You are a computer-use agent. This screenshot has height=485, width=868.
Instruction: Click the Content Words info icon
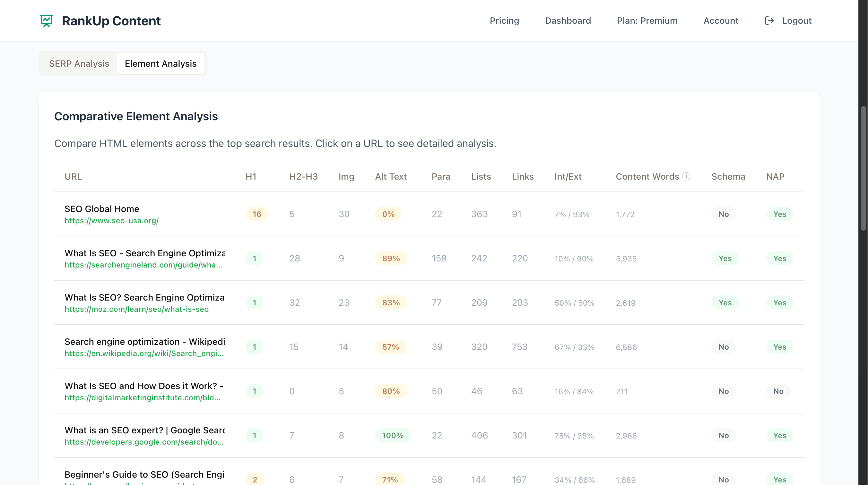click(x=686, y=176)
